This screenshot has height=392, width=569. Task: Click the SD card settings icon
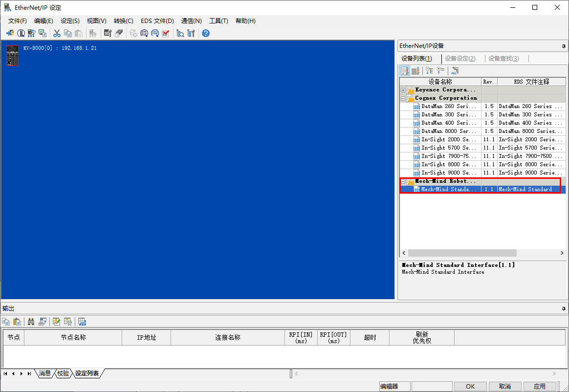[x=108, y=33]
